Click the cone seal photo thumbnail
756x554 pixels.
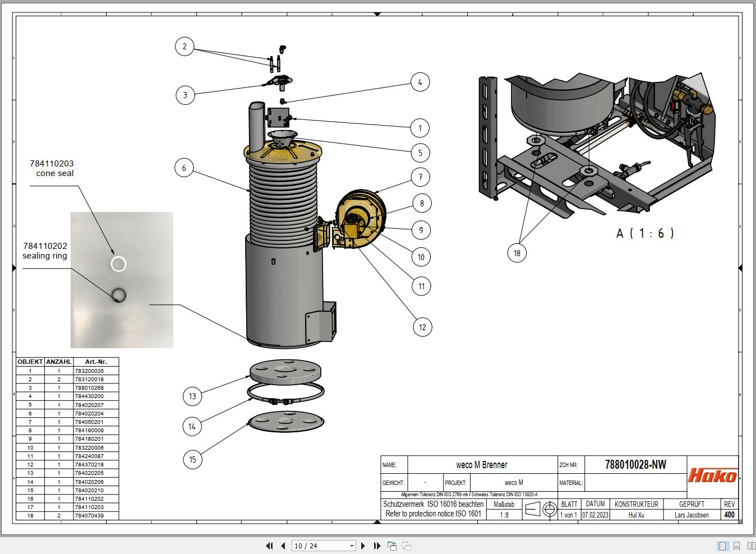tap(122, 280)
